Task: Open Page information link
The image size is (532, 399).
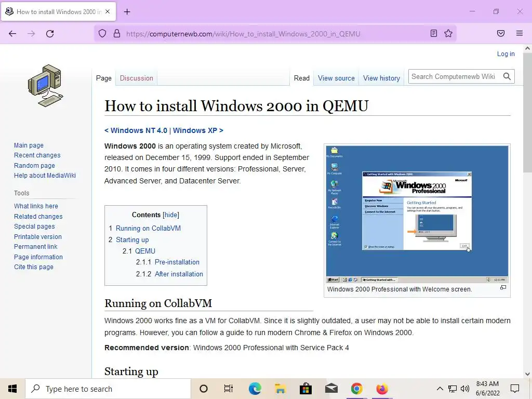Action: [38, 257]
